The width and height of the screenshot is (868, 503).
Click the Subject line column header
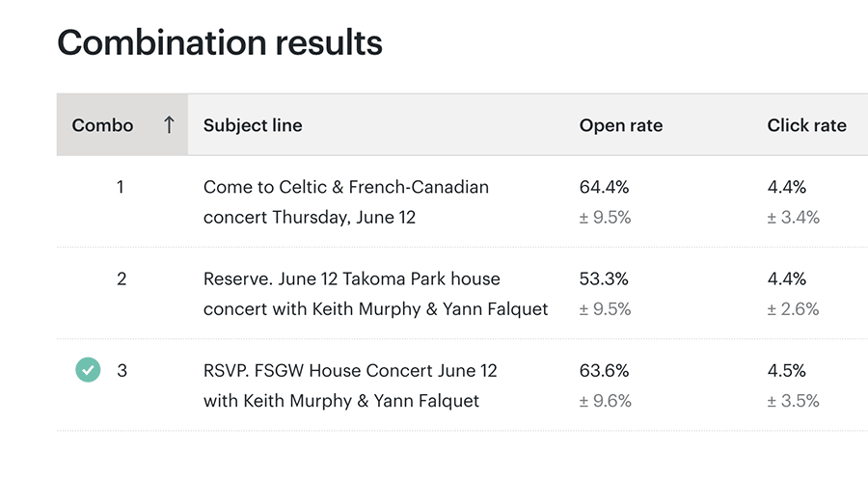253,125
